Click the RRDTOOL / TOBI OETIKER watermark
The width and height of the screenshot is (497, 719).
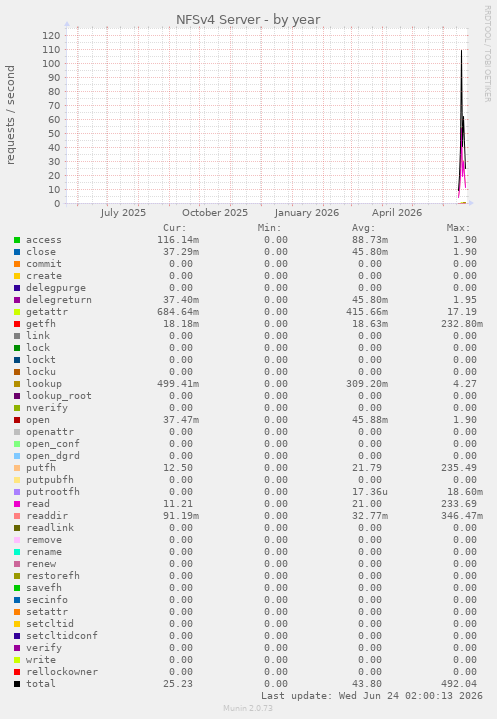pos(487,54)
